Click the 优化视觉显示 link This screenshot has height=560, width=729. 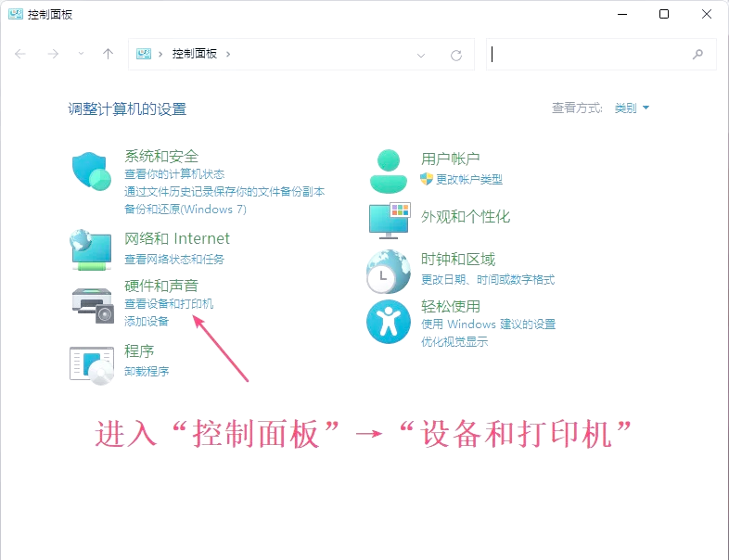454,341
